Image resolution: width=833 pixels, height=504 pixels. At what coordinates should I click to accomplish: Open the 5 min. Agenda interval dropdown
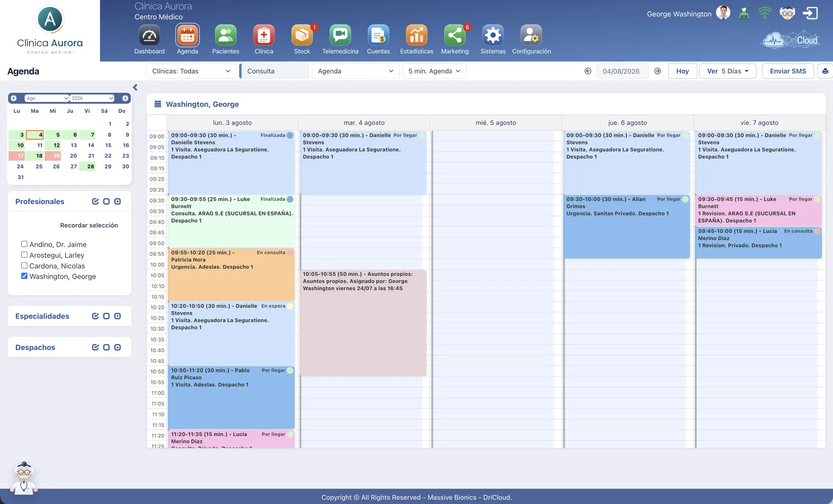434,71
